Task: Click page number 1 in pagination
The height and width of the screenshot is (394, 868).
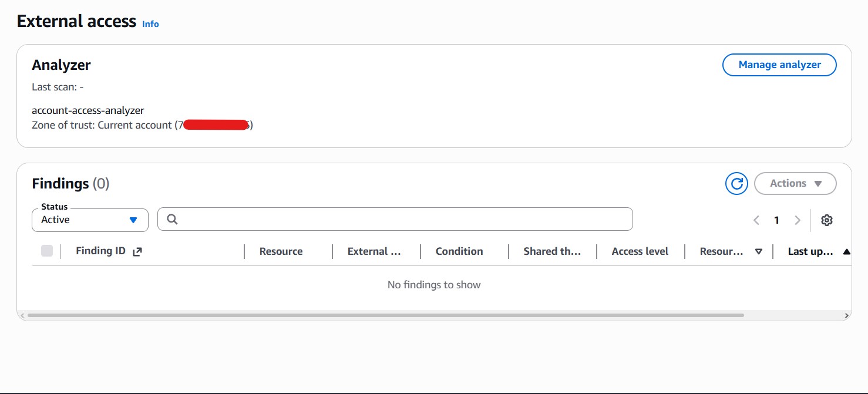Action: tap(776, 220)
